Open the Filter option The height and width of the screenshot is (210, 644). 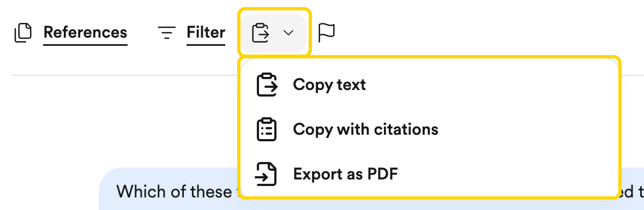(x=206, y=32)
